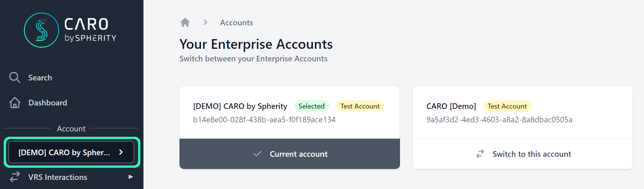Click the VRS Interactions swap icon

point(14,177)
